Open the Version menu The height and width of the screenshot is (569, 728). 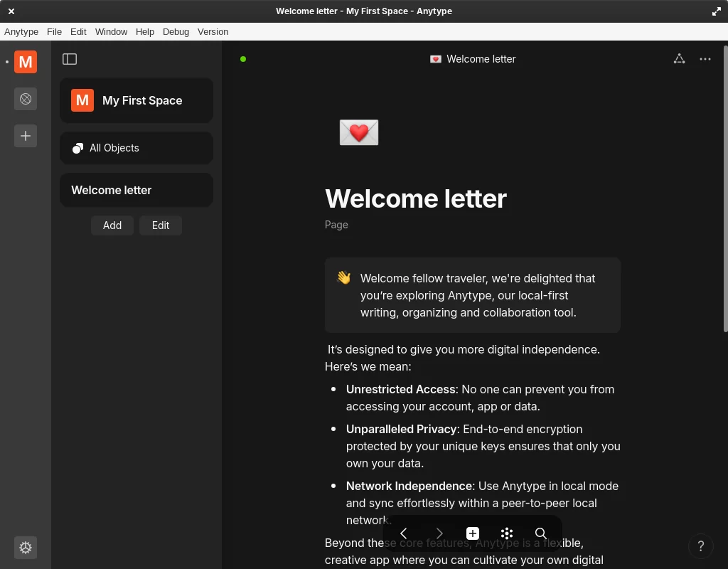(x=213, y=31)
